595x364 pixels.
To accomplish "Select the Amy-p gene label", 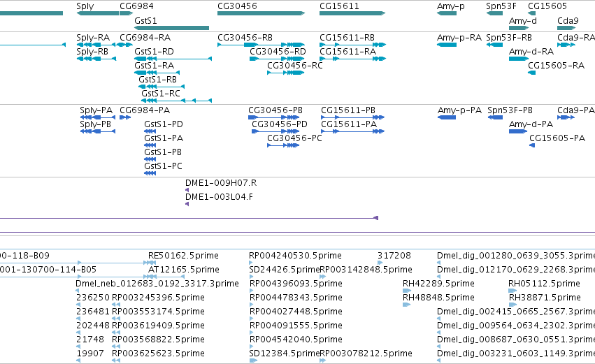I will pos(451,6).
